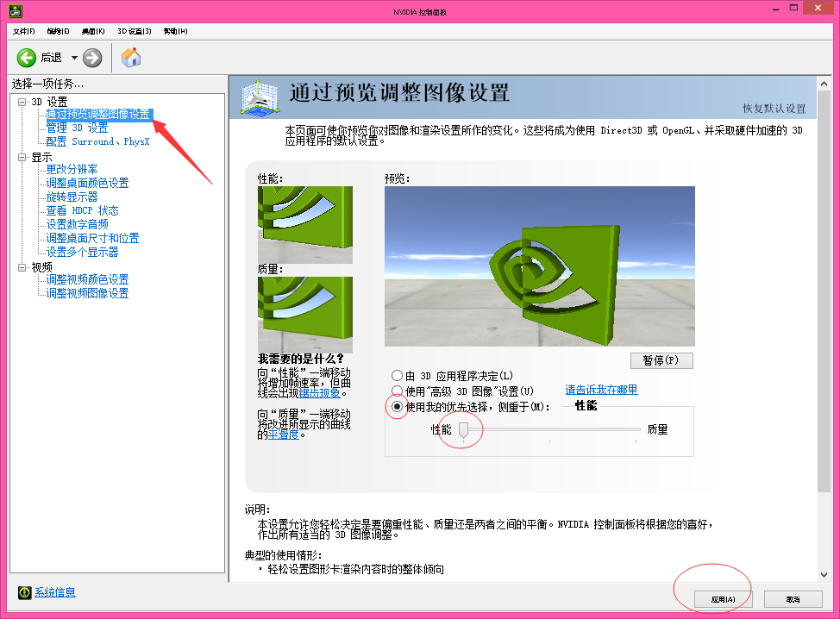The width and height of the screenshot is (840, 619).
Task: Go to the Home page icon
Action: pos(131,58)
